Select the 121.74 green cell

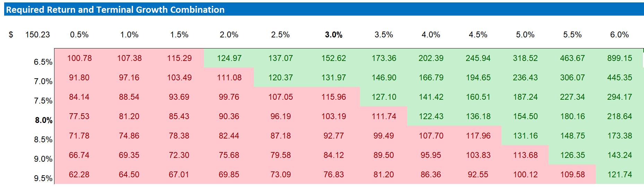[x=619, y=175]
